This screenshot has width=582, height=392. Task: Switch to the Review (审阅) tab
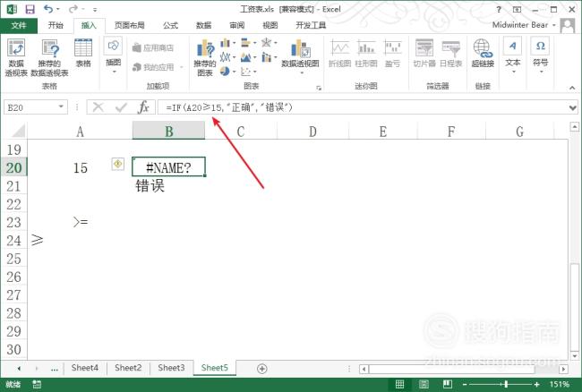click(x=236, y=25)
